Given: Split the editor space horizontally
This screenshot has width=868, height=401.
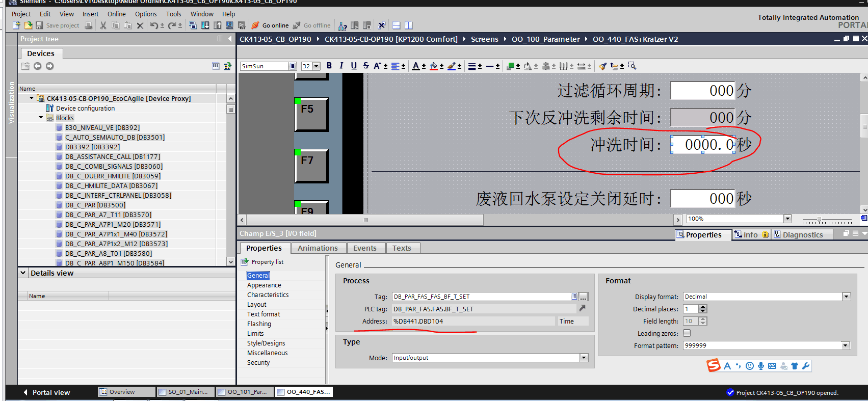Looking at the screenshot, I should coord(397,25).
